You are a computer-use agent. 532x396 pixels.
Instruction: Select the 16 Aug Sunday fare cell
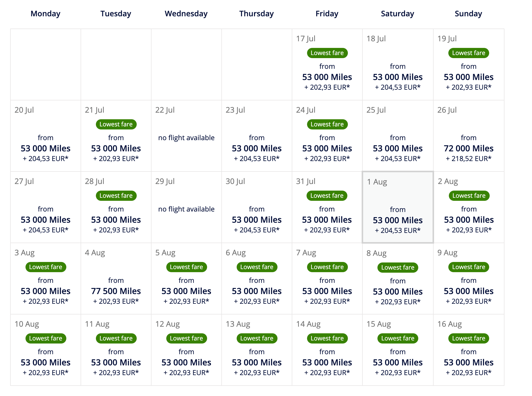click(x=468, y=350)
